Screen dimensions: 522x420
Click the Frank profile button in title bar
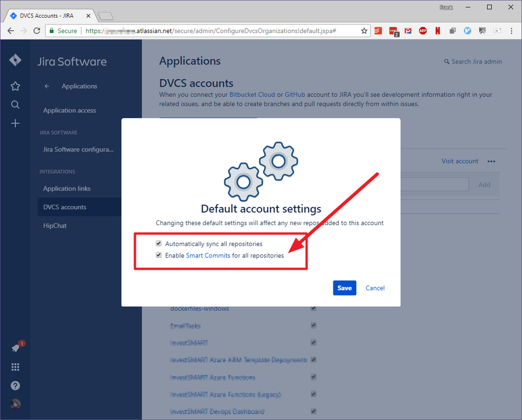tap(446, 7)
